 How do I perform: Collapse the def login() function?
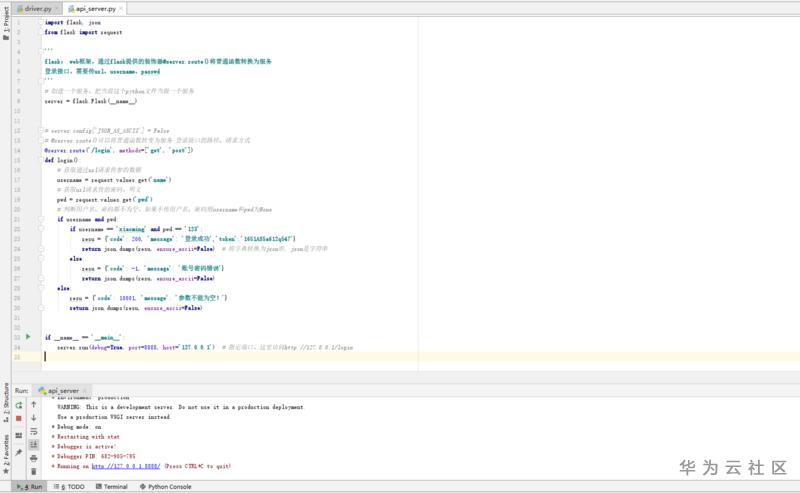pos(41,160)
